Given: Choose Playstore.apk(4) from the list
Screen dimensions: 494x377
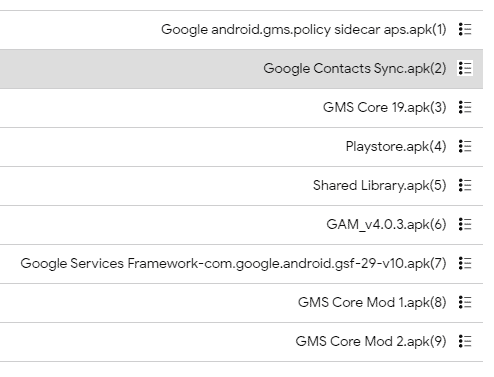Looking at the screenshot, I should (x=396, y=147).
